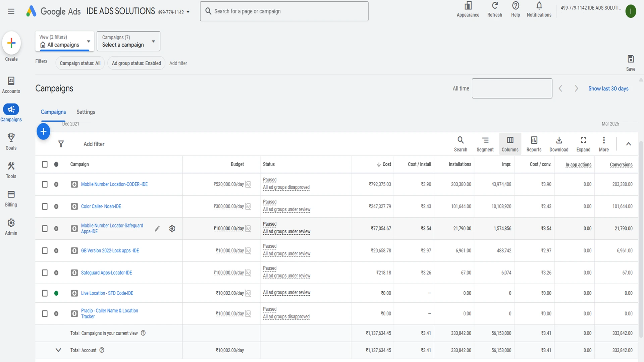This screenshot has height=362, width=644.
Task: Sort by the Conversions column header
Action: [x=621, y=165]
